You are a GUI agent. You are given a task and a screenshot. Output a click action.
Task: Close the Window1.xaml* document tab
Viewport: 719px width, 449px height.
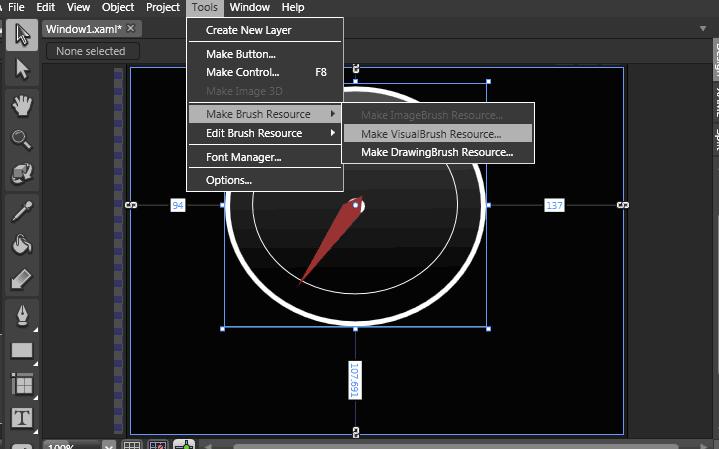pos(131,28)
